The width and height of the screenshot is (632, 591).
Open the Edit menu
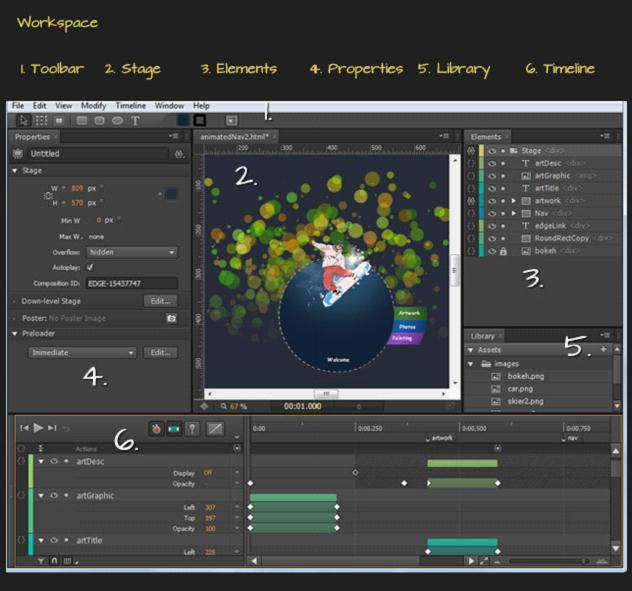click(x=40, y=106)
